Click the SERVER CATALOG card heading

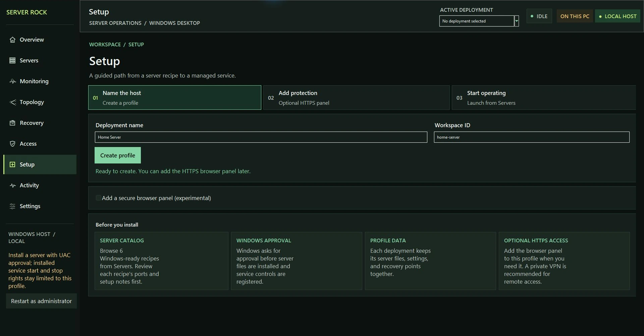(x=122, y=240)
